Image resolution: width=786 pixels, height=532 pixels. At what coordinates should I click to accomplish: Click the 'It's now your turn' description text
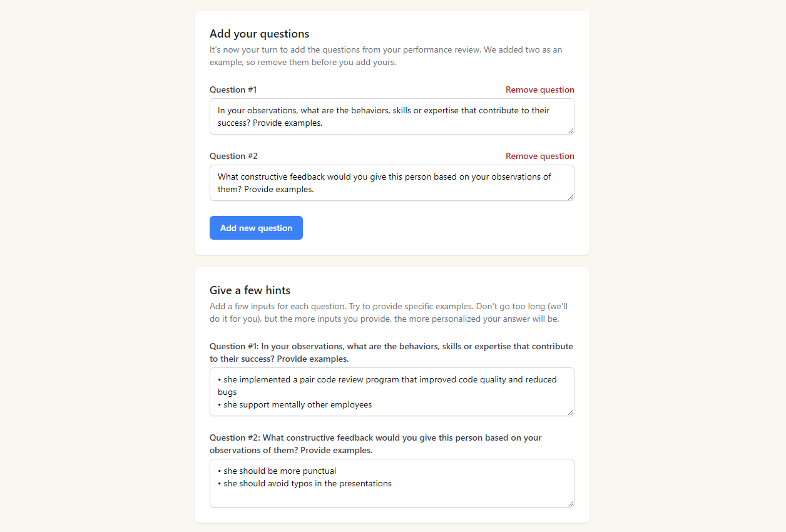pyautogui.click(x=386, y=56)
